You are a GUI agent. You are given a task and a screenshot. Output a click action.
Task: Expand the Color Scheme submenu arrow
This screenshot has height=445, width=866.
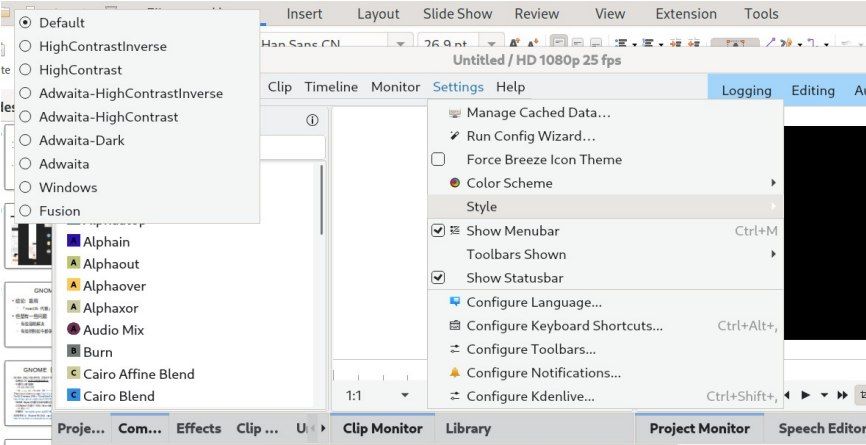pyautogui.click(x=773, y=183)
